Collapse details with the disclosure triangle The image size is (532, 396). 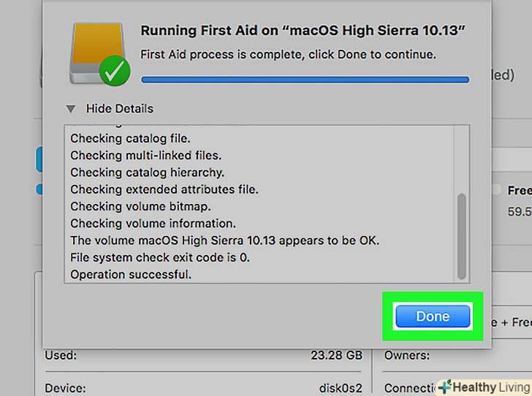point(70,109)
